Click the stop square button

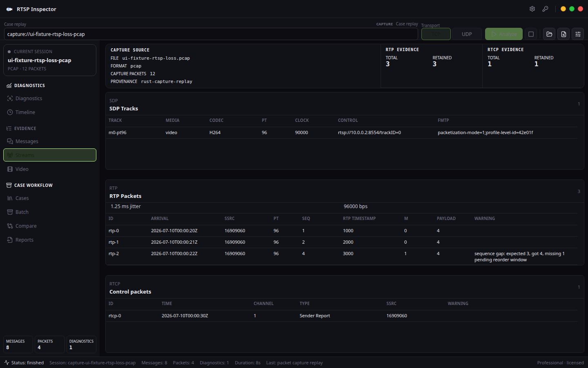[531, 34]
